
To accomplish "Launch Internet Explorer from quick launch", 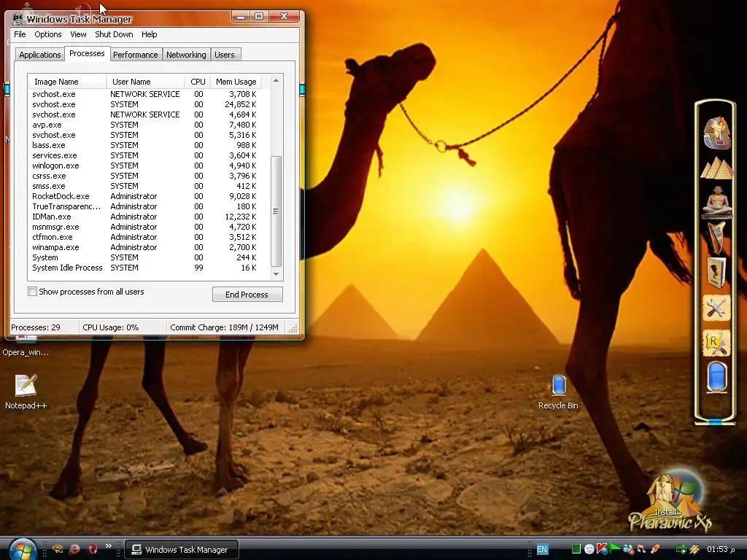I will pos(75,549).
